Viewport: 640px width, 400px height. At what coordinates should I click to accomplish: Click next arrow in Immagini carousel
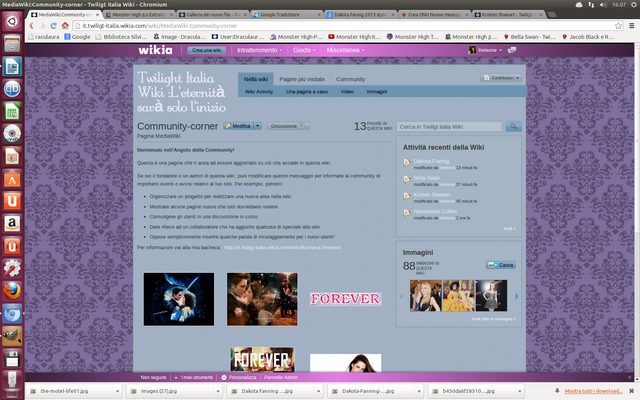(x=517, y=296)
